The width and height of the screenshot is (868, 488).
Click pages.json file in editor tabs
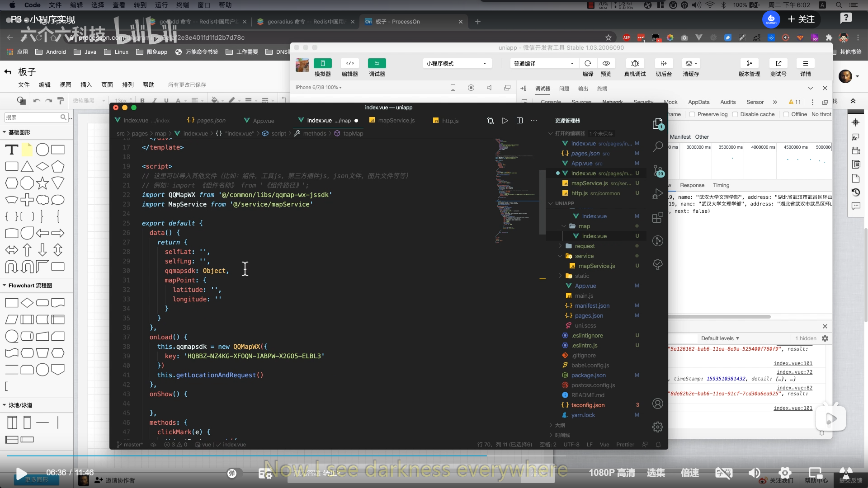(x=211, y=119)
